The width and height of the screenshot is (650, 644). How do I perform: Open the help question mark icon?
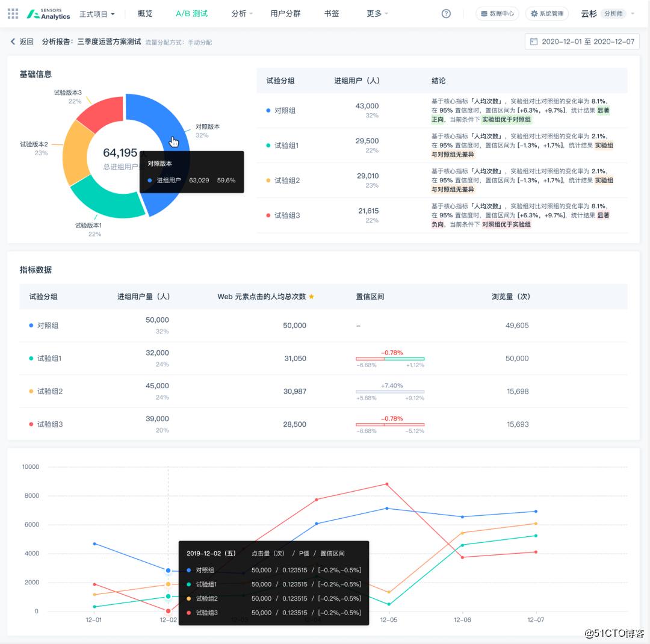(446, 14)
